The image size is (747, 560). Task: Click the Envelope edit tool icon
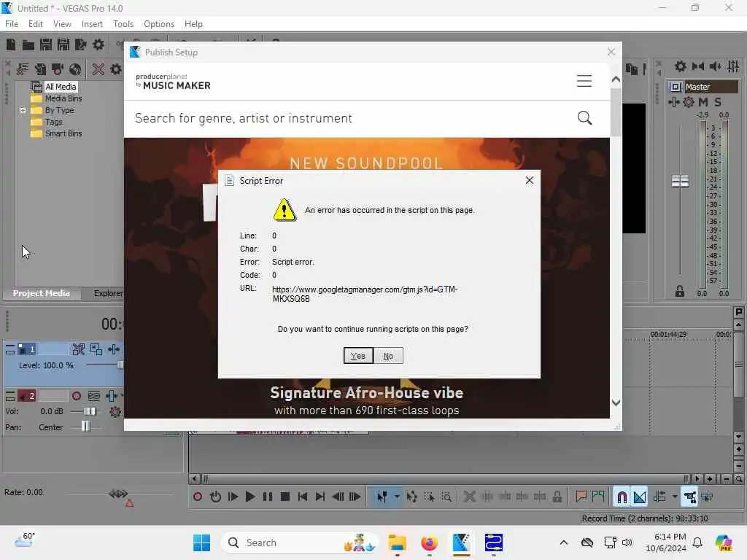coord(411,497)
